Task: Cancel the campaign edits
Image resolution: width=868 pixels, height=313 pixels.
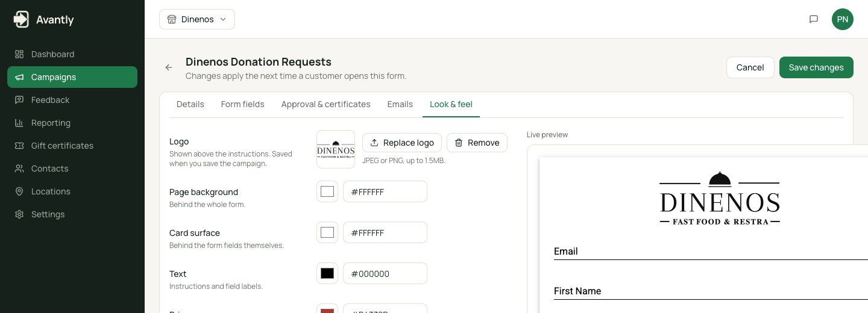Action: (750, 67)
